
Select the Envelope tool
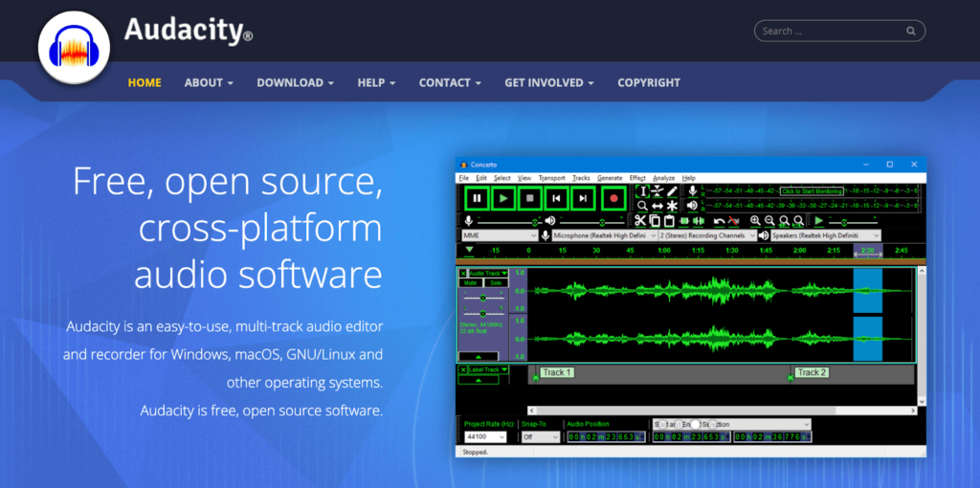(657, 191)
